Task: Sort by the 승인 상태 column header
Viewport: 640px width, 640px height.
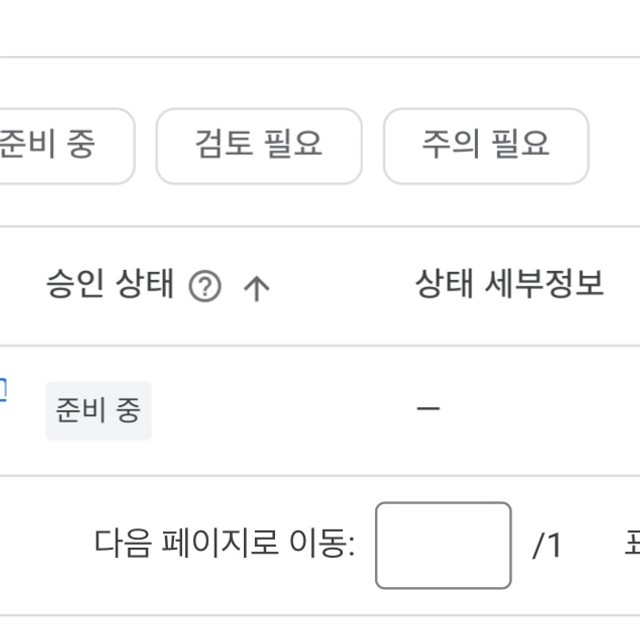Action: pyautogui.click(x=110, y=284)
